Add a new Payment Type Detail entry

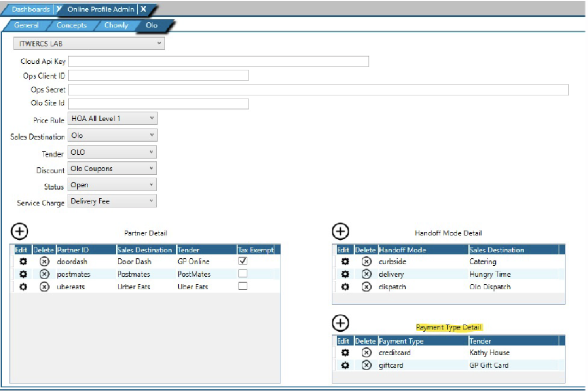(340, 323)
